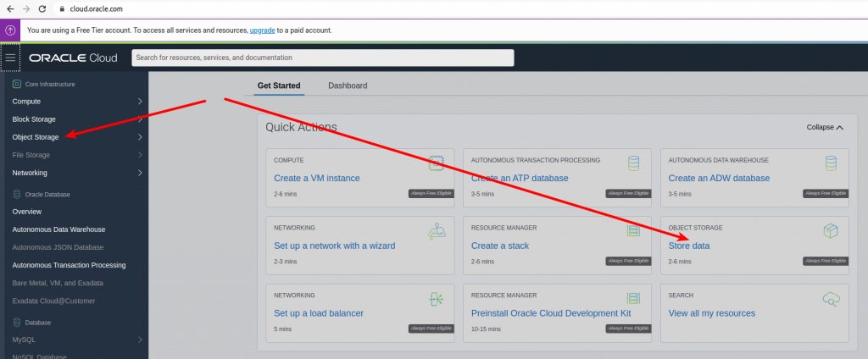Click Set up a load balancer link
The height and width of the screenshot is (359, 868).
pos(319,313)
